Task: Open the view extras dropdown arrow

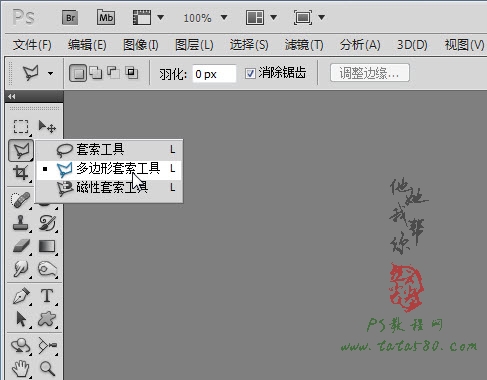Action: click(x=160, y=17)
